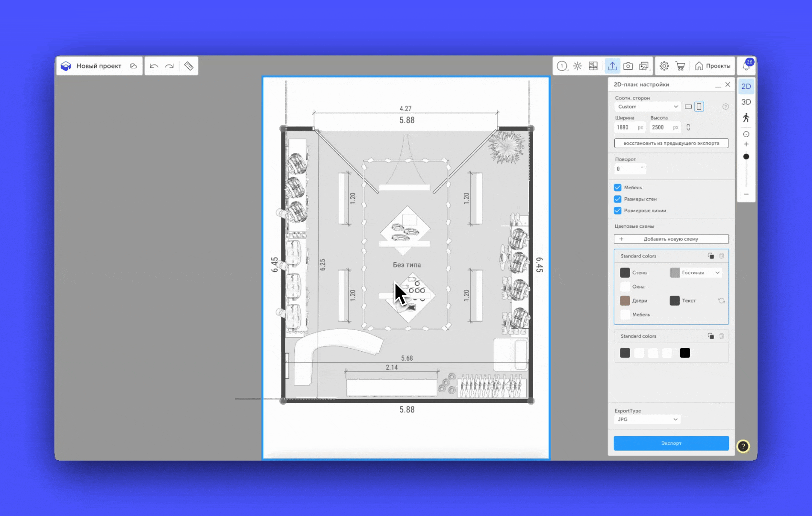Image resolution: width=812 pixels, height=516 pixels.
Task: Click Добавить новую схему button
Action: 671,239
